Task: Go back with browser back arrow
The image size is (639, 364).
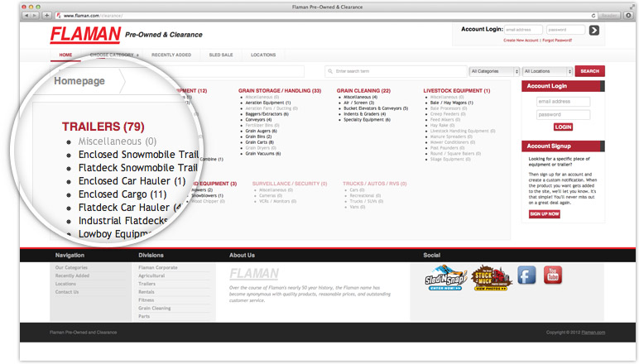Action: pyautogui.click(x=26, y=16)
